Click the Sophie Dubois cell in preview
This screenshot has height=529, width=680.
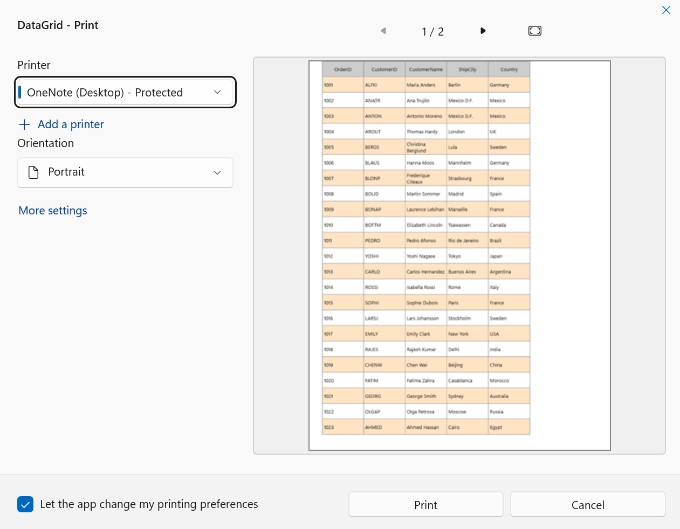click(426, 303)
